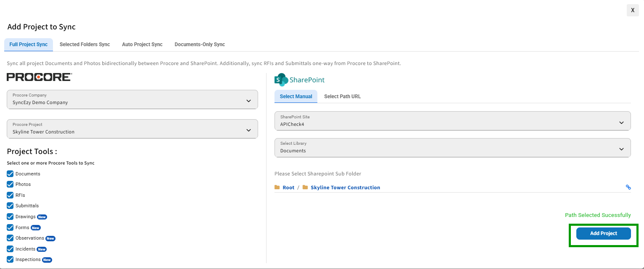The height and width of the screenshot is (269, 644).
Task: Switch to the Selected Folders Sync tab
Action: [x=84, y=44]
